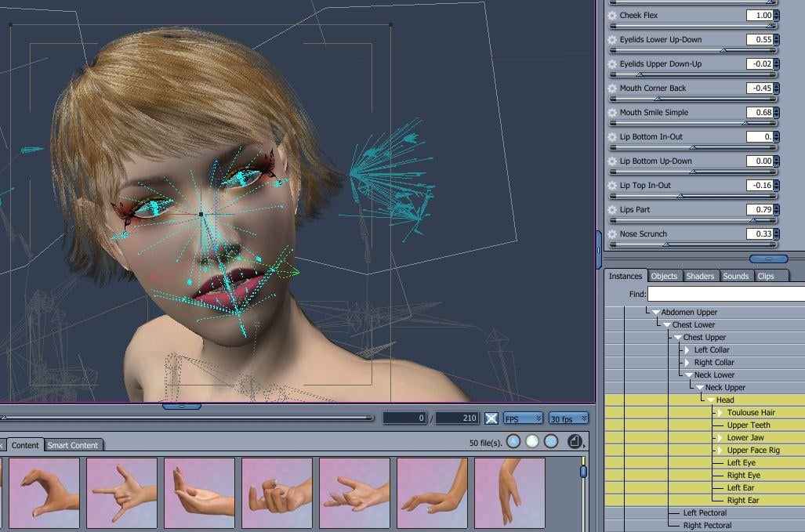
Task: Collapse the Abdomen Upper tree node
Action: [655, 313]
